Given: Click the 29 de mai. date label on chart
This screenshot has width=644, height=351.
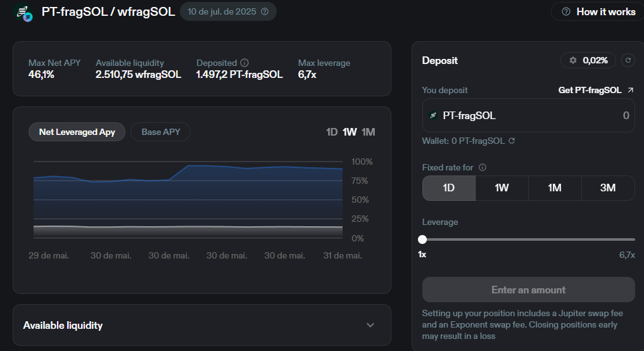Looking at the screenshot, I should click(49, 255).
